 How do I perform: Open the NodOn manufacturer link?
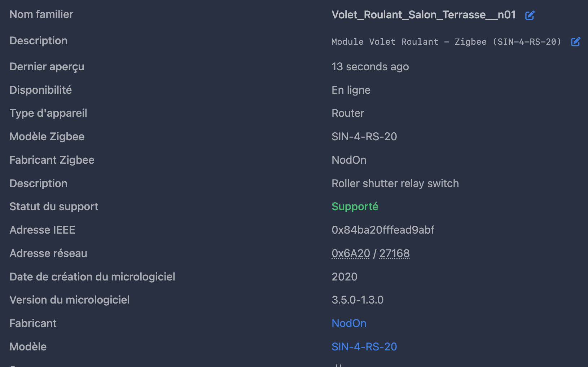point(349,323)
